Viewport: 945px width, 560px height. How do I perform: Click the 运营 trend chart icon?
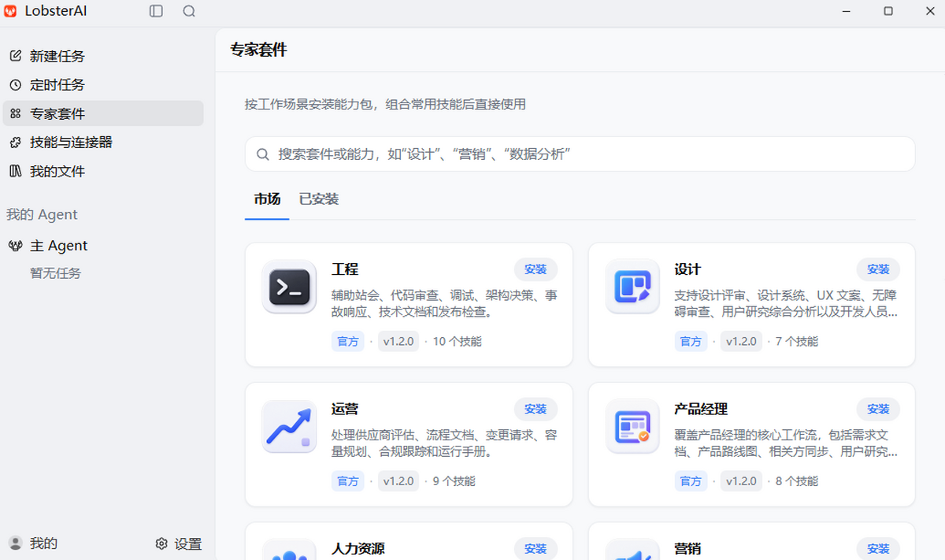289,427
